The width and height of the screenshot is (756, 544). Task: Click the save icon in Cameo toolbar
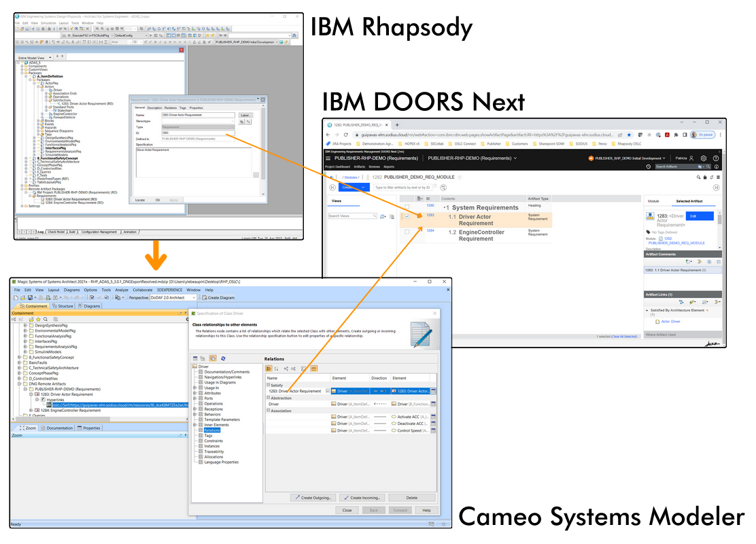(x=30, y=298)
